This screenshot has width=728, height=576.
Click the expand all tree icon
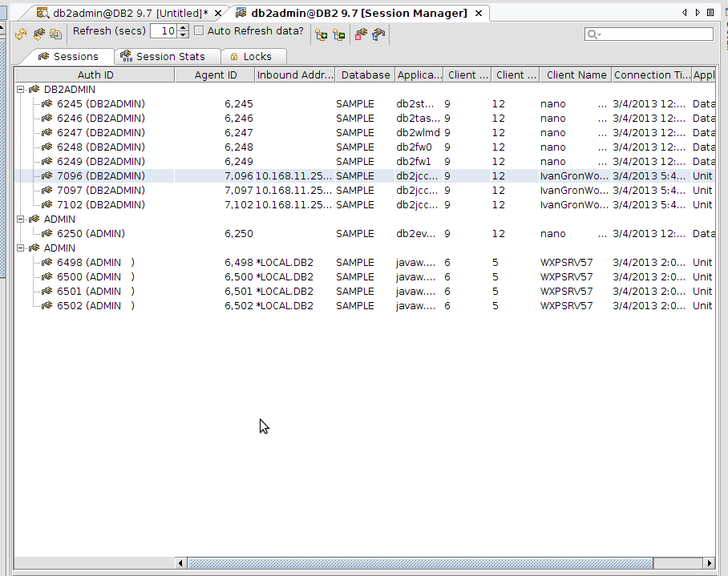point(321,35)
